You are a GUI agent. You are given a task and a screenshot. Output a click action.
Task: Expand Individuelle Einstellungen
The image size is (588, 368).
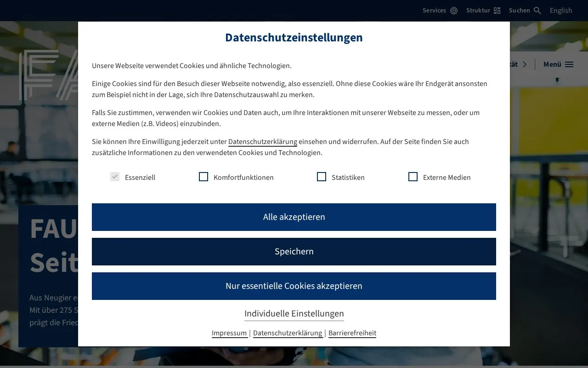point(294,314)
